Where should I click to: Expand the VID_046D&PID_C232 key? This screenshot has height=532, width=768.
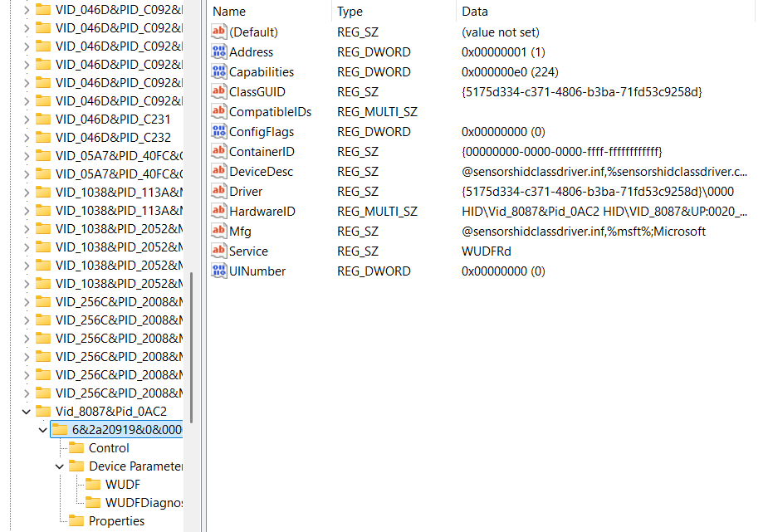(x=27, y=138)
